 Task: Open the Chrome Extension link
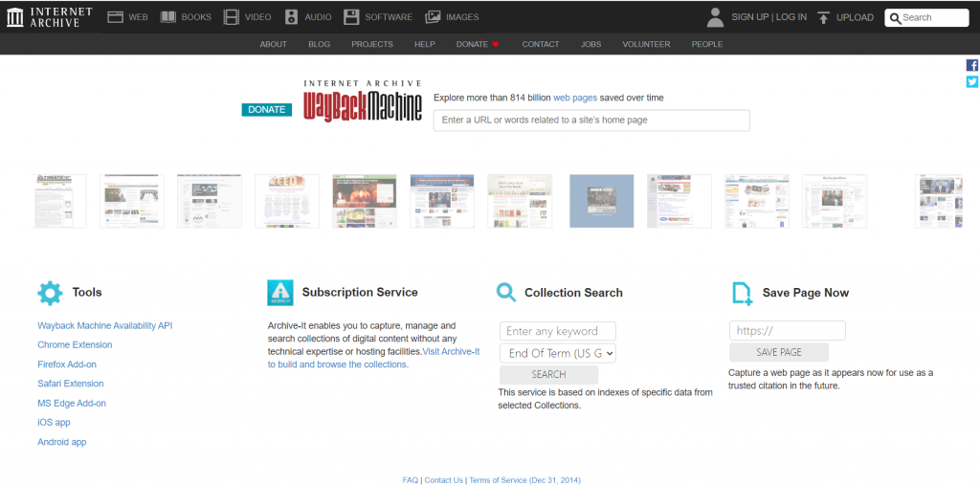coord(75,344)
